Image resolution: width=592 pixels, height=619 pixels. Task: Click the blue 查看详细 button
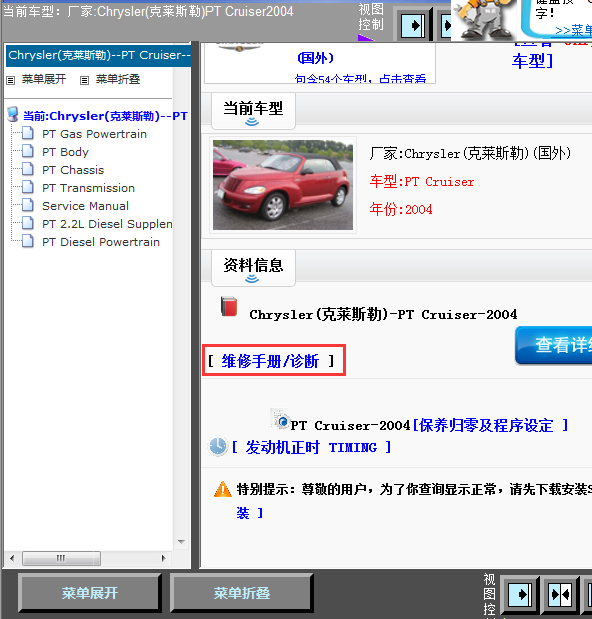tap(553, 345)
